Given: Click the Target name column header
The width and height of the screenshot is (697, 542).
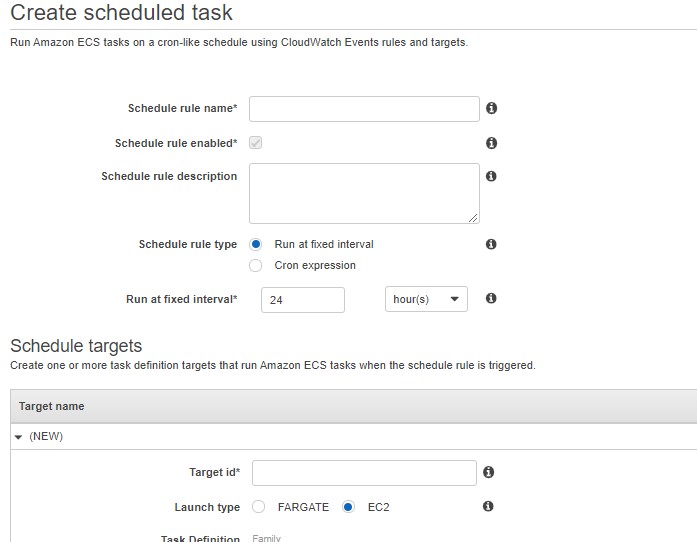Looking at the screenshot, I should (x=52, y=406).
